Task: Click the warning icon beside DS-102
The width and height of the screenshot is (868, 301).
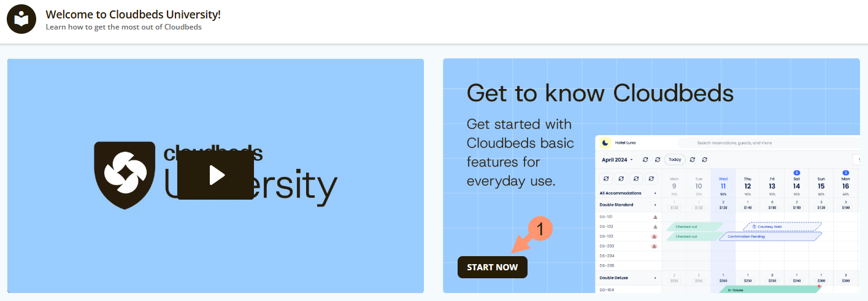Action: pos(655,227)
